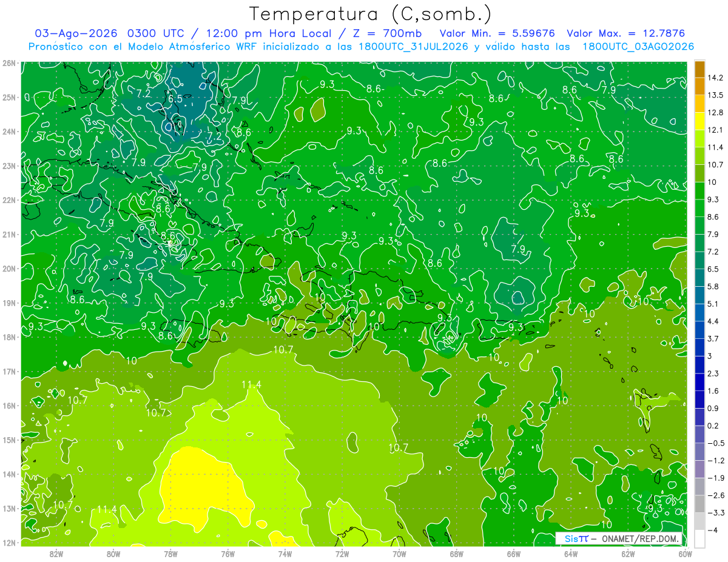
Task: Click the "6.5" contour label on the map
Action: (x=175, y=98)
